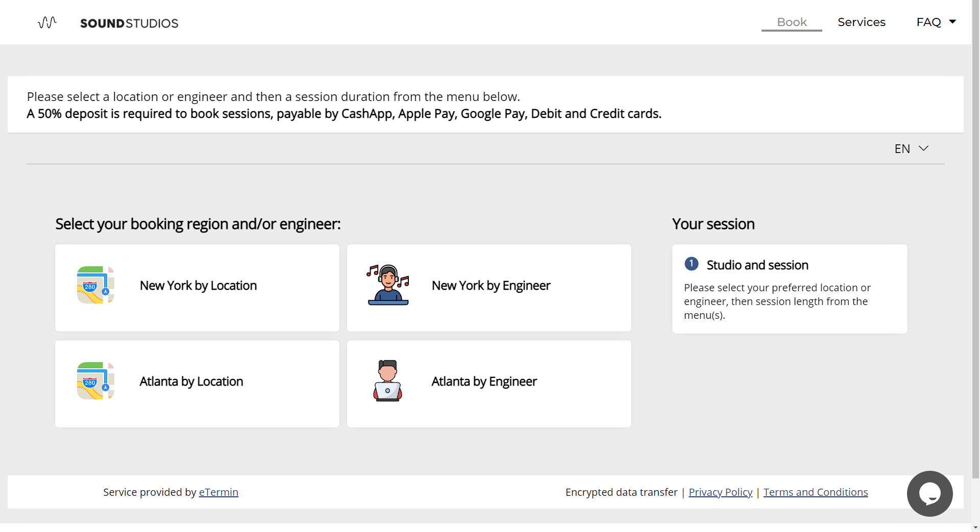The height and width of the screenshot is (532, 980).
Task: Click the page vertical scrollbar
Action: coord(975,240)
